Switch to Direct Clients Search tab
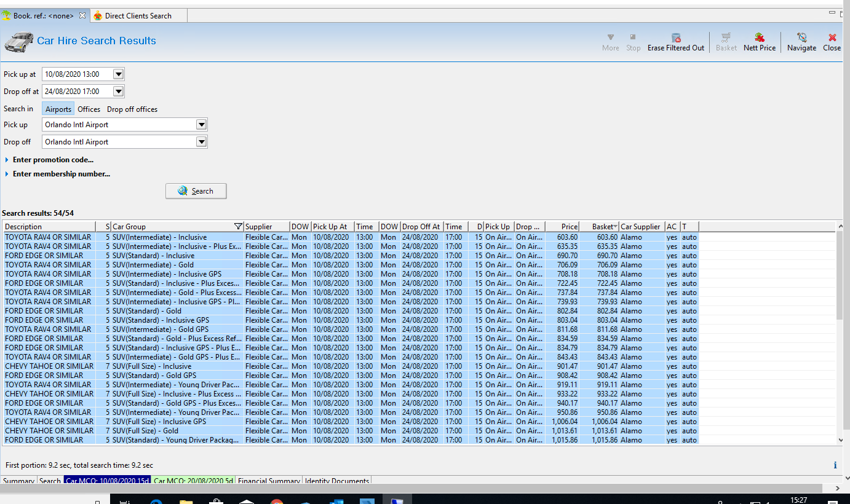The image size is (850, 504). point(138,15)
